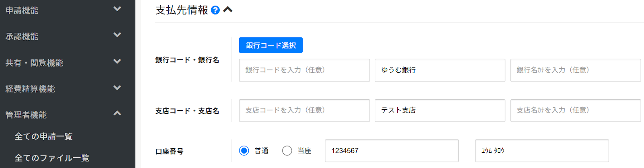Click the 支店名カナを入力 field
The image size is (644, 168).
575,111
